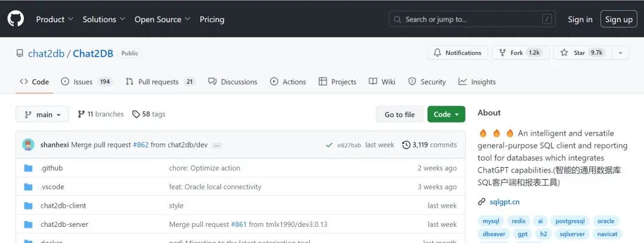Open the Pull requests tab
This screenshot has height=243, width=644.
coord(160,82)
